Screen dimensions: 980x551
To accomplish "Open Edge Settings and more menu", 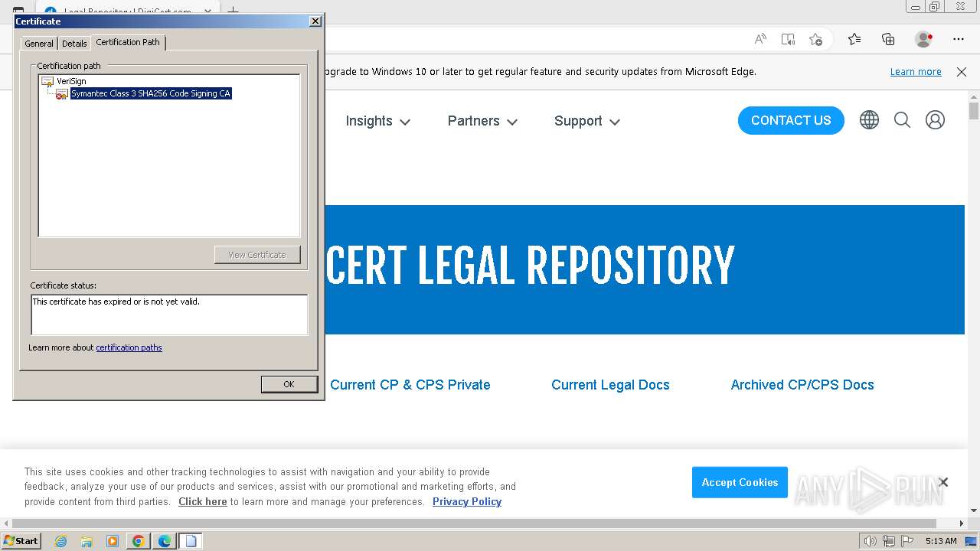I will tap(959, 39).
